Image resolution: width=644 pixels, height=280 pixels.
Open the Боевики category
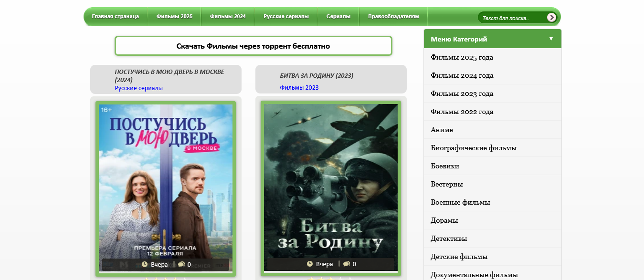pyautogui.click(x=493, y=166)
